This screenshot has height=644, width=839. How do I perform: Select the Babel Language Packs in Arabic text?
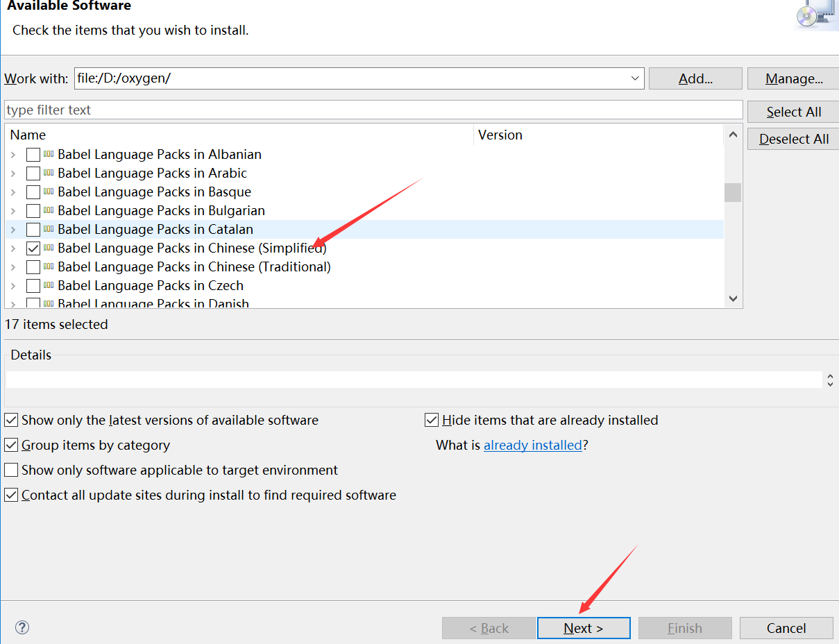153,173
